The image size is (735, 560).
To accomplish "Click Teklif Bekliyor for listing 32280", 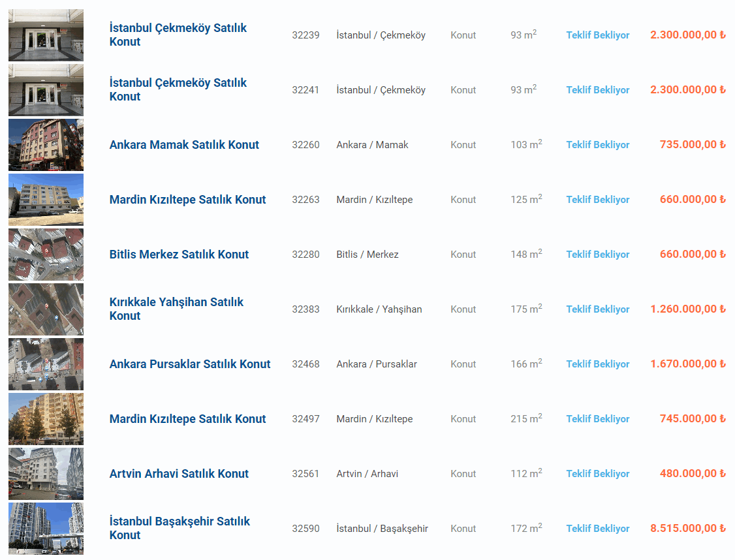I will (597, 255).
